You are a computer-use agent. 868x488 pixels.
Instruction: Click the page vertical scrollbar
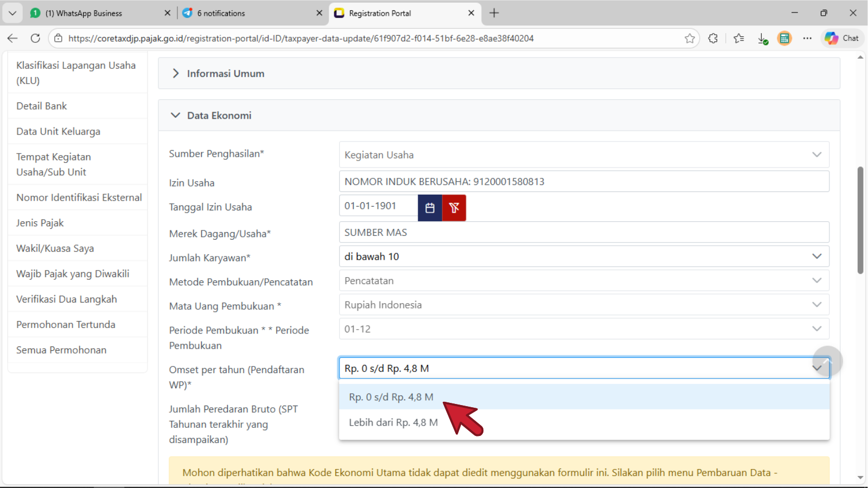pos(860,220)
